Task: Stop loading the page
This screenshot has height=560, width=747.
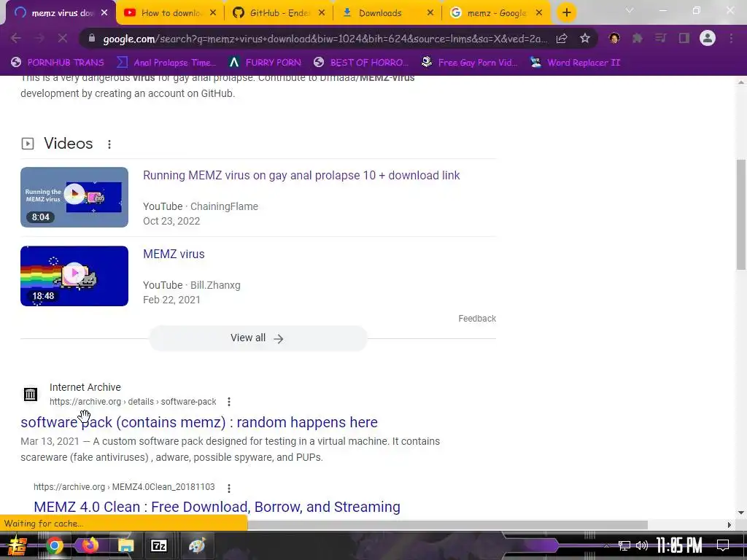Action: pos(63,39)
